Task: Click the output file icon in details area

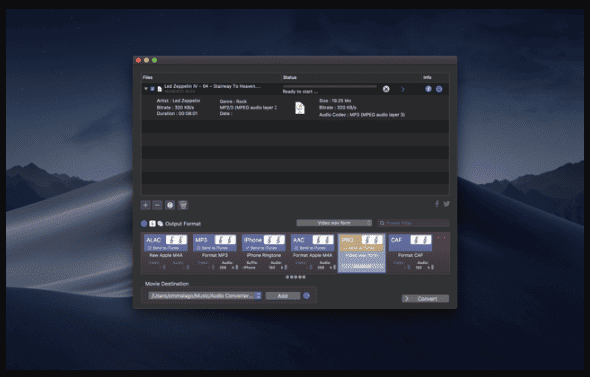Action: point(300,108)
